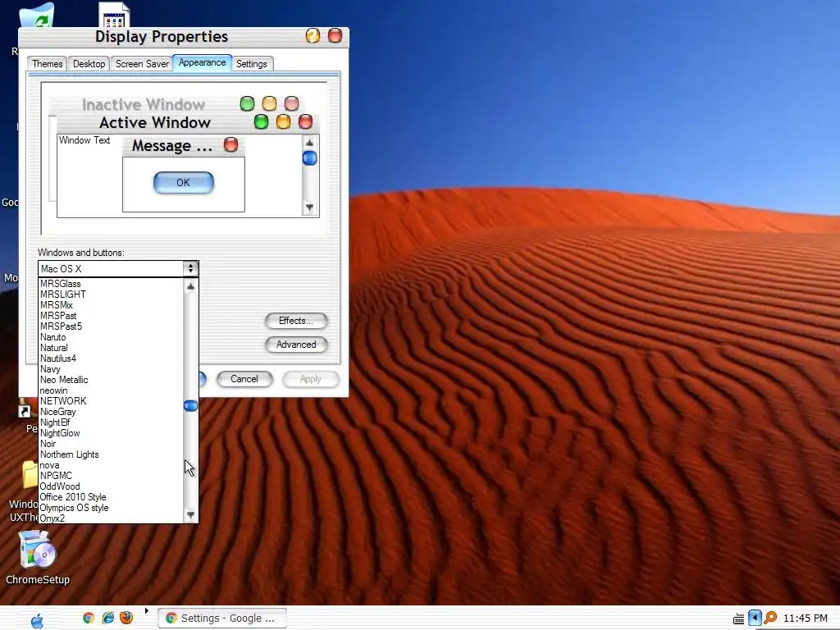Image resolution: width=840 pixels, height=630 pixels.
Task: Click the style list scrollbar up arrow
Action: point(190,286)
